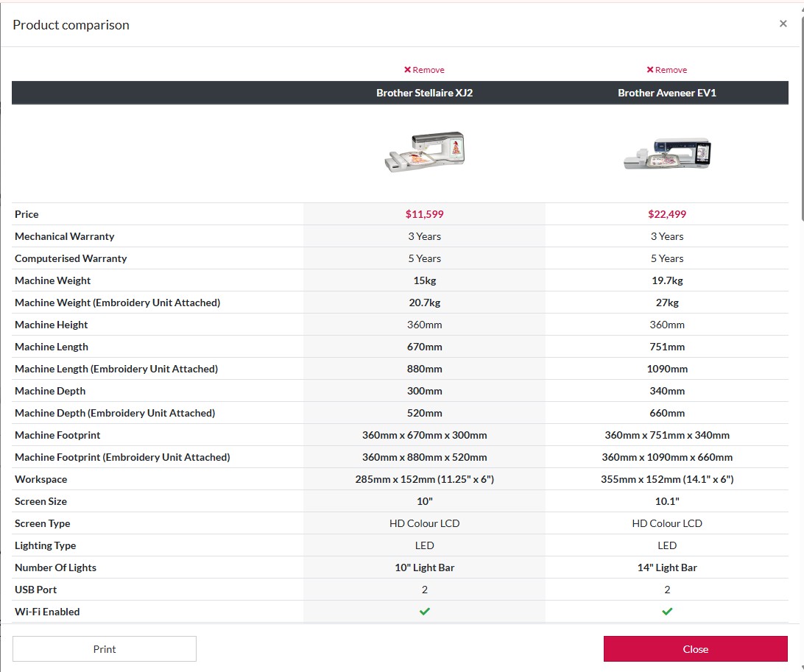Click the 880mm length value
This screenshot has width=804, height=672.
(425, 369)
